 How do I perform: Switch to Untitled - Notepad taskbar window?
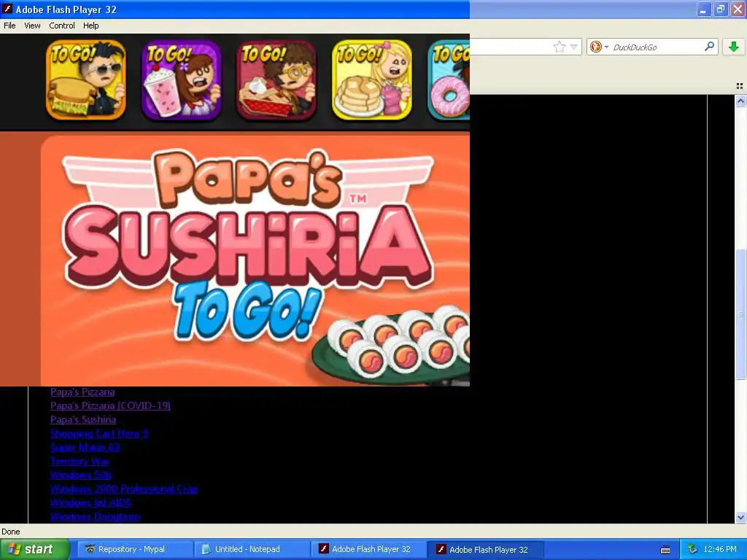pyautogui.click(x=251, y=549)
